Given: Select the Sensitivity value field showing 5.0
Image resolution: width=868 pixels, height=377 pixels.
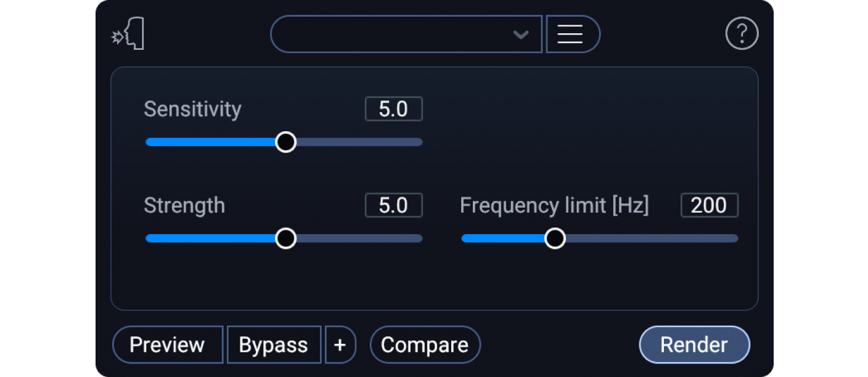Looking at the screenshot, I should (x=393, y=109).
